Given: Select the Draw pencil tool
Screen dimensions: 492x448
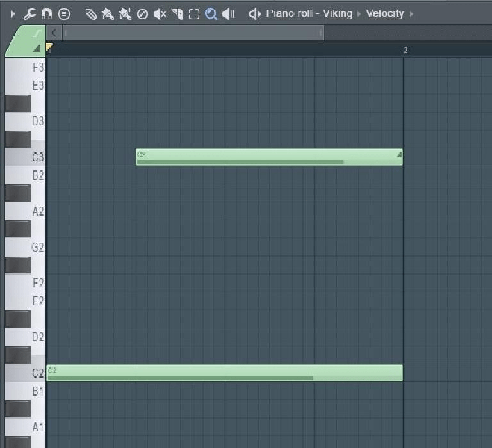Looking at the screenshot, I should (x=92, y=14).
